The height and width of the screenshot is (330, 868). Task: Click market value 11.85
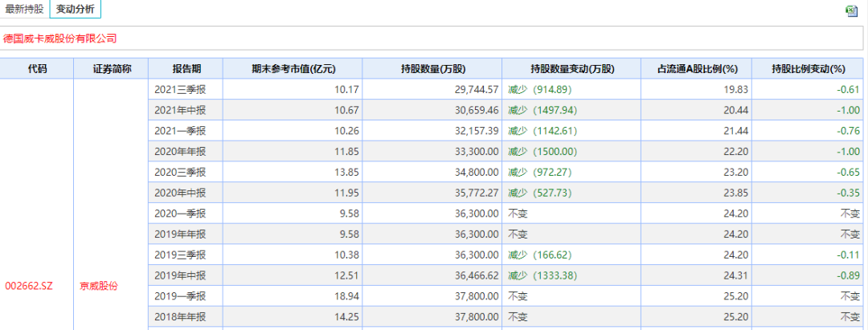point(347,152)
